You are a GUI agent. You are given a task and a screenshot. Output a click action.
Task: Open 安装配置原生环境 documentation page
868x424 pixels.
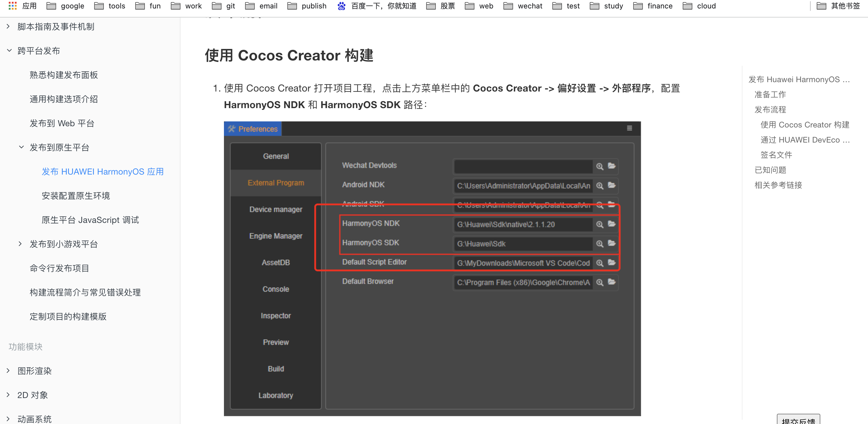pos(75,195)
